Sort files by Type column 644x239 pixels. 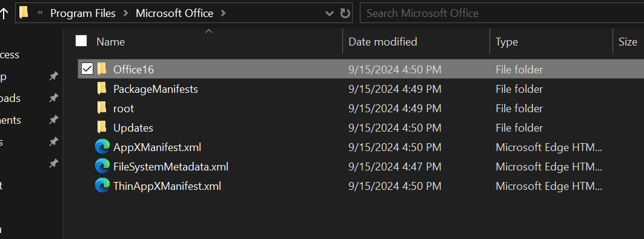point(506,41)
